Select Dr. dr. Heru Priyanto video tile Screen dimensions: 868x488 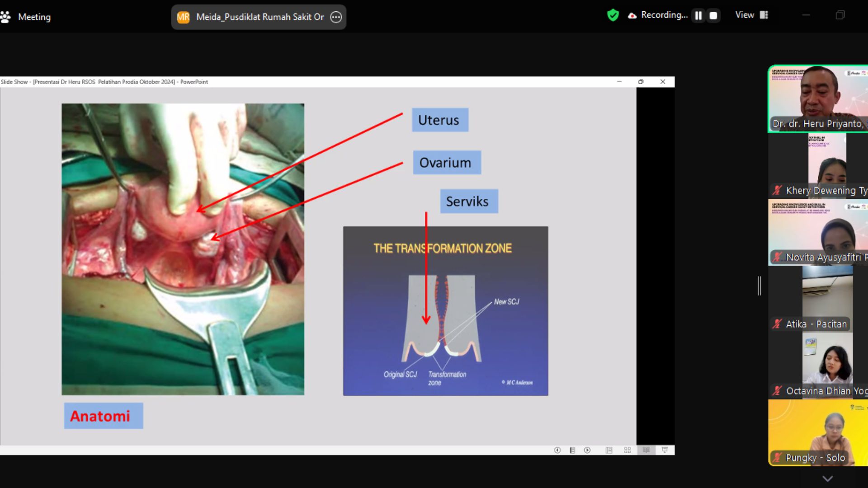click(818, 99)
